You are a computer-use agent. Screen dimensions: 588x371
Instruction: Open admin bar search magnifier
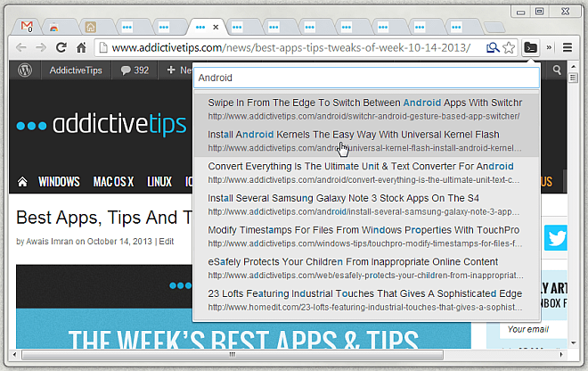click(x=557, y=70)
